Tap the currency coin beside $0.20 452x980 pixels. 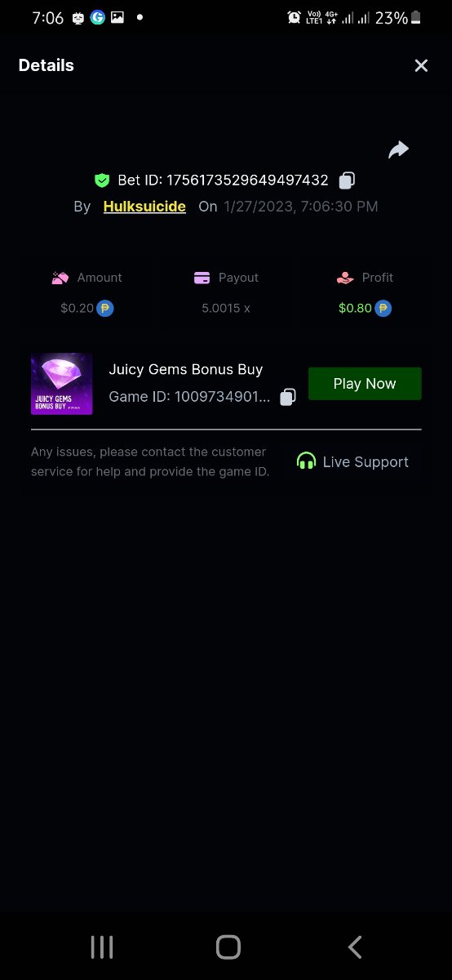(x=104, y=309)
